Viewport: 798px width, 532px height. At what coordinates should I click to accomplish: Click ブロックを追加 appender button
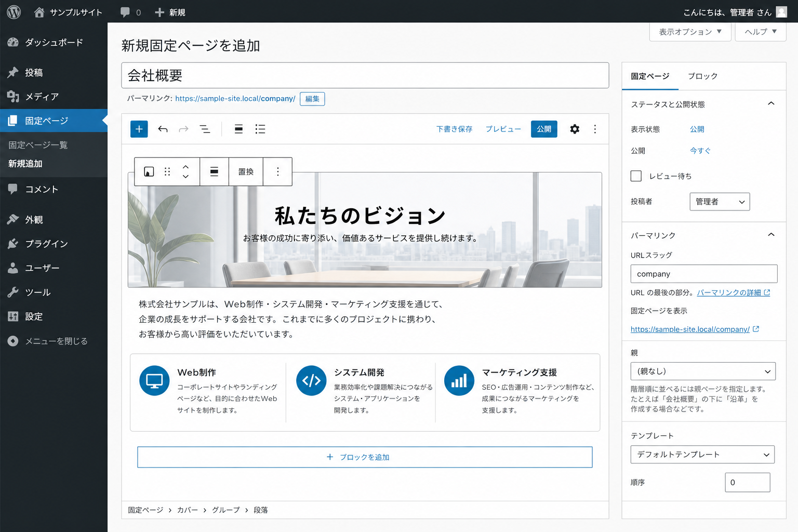(x=365, y=457)
